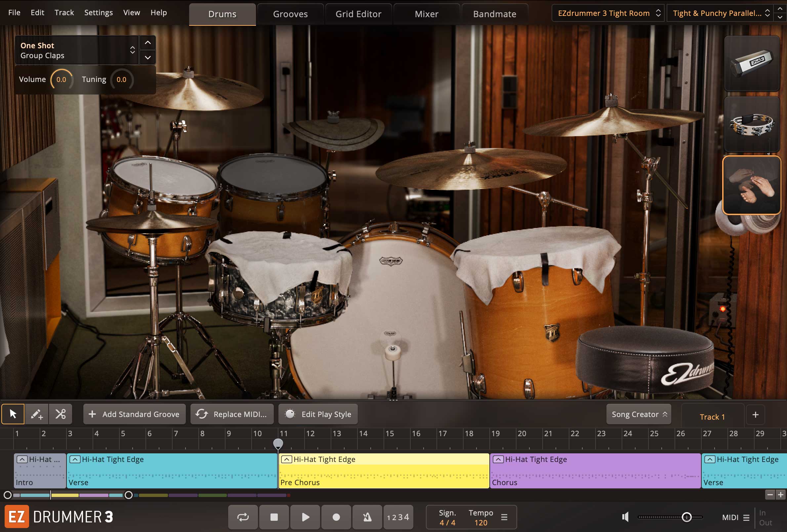
Task: Select the scissors cut tool
Action: pos(61,414)
